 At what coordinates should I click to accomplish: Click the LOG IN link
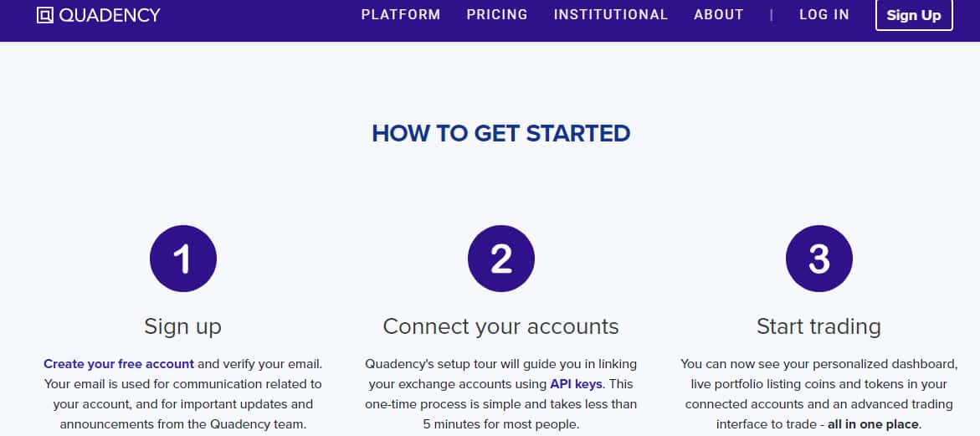[824, 15]
